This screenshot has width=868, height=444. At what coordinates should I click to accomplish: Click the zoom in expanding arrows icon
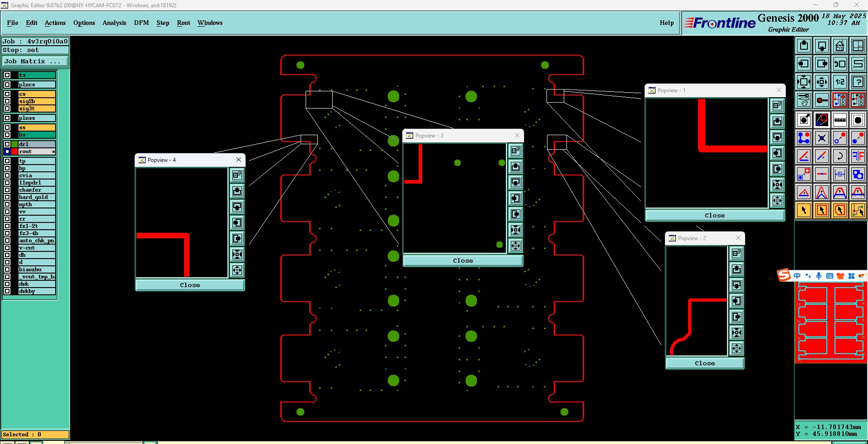[x=804, y=82]
